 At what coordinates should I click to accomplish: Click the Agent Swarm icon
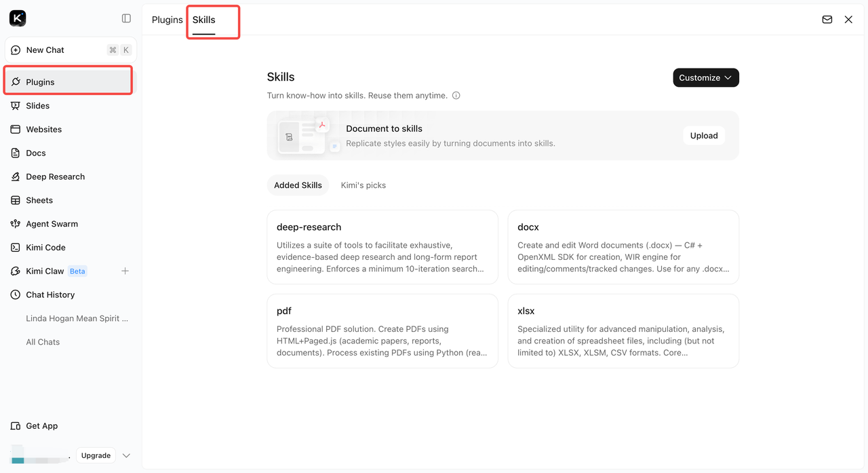[16, 224]
